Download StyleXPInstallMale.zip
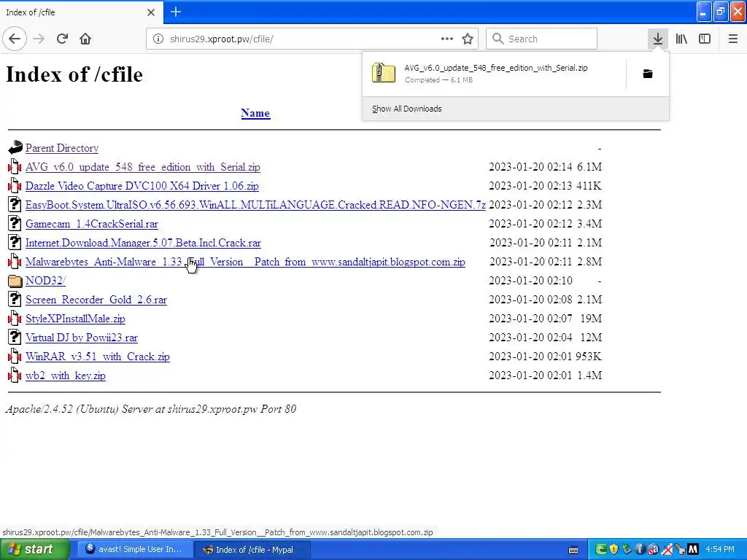This screenshot has width=747, height=560. 75,319
